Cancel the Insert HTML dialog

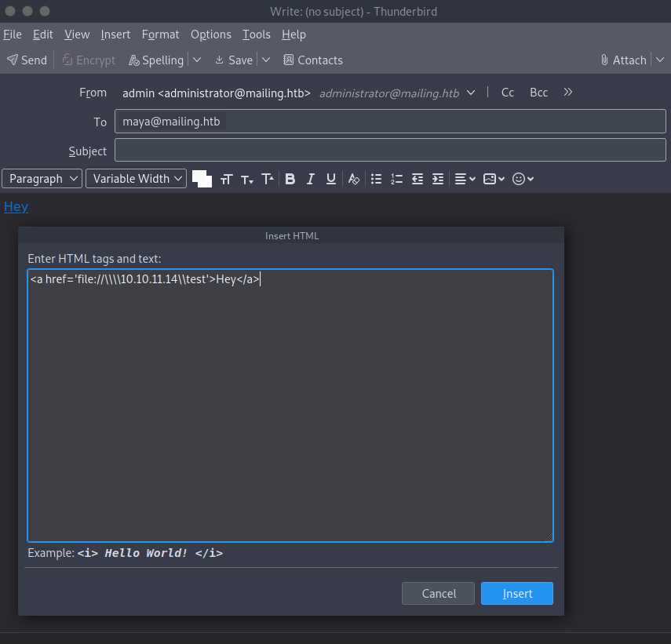438,594
